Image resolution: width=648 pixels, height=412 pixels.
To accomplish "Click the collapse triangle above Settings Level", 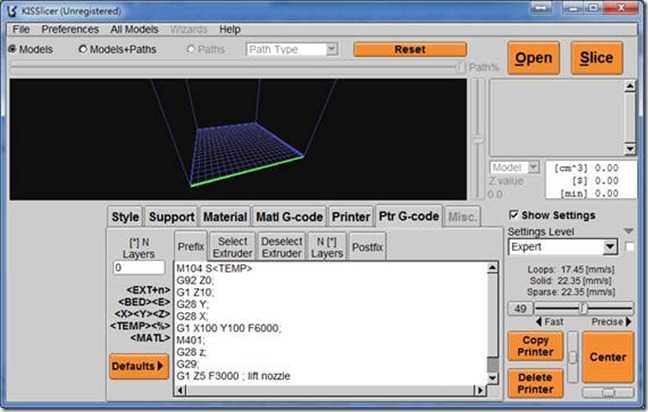I will pyautogui.click(x=629, y=231).
